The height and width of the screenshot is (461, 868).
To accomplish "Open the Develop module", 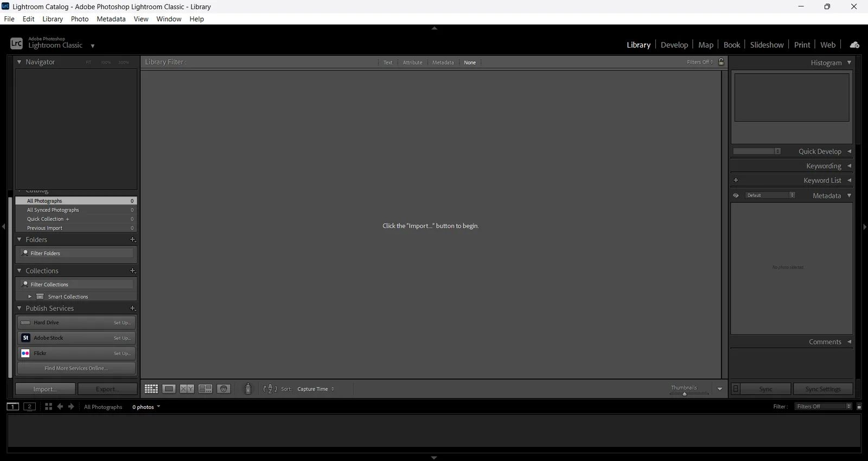I will tap(674, 45).
